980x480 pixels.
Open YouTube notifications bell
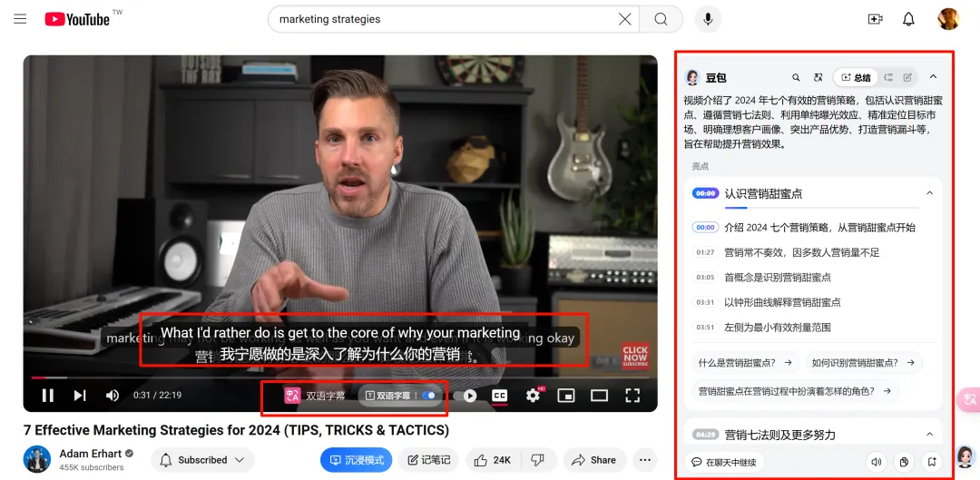pos(908,19)
